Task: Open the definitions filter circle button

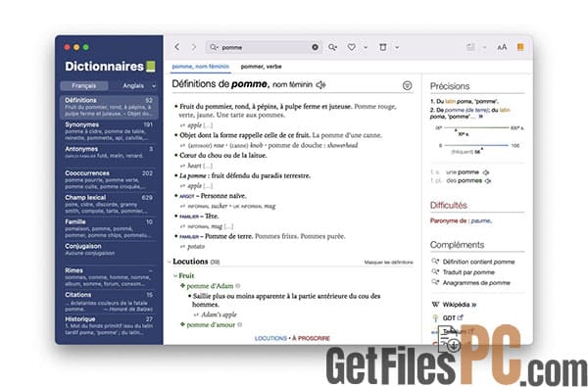Action: pos(407,85)
